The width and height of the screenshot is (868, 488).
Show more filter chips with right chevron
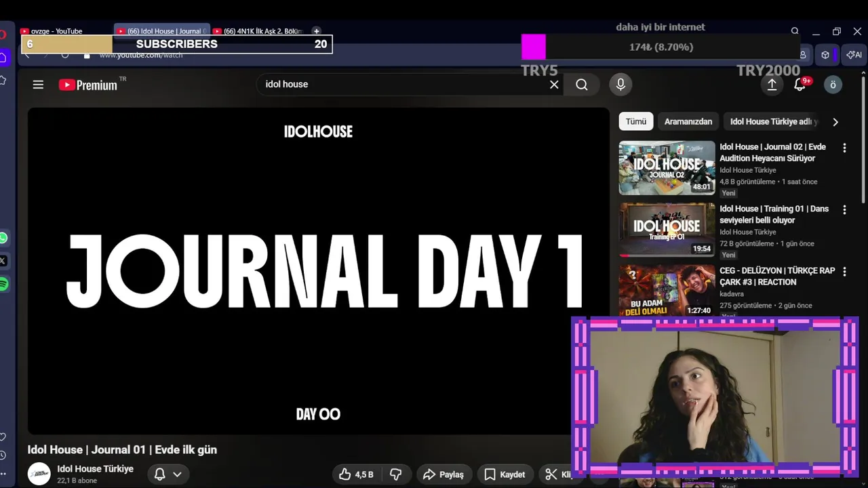(835, 122)
